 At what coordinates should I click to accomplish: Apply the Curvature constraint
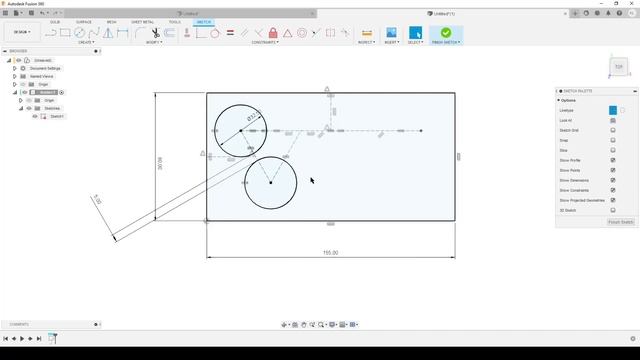pyautogui.click(x=345, y=33)
